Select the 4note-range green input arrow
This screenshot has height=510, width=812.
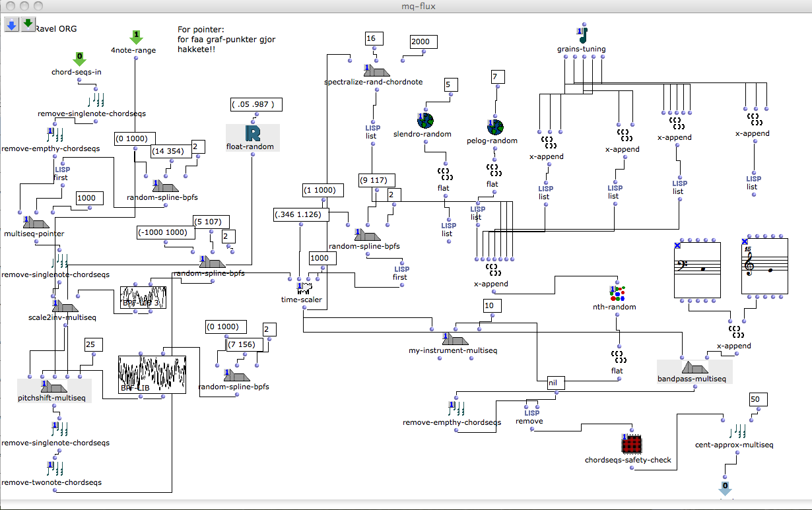[x=136, y=37]
